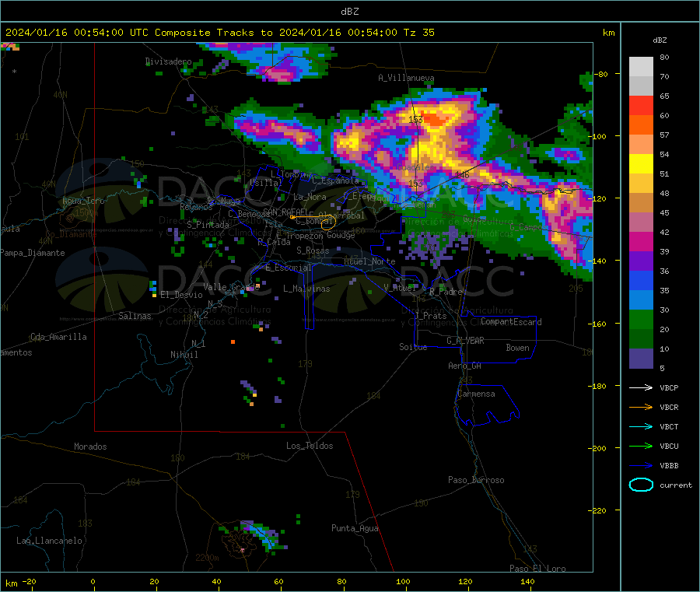Click the '-20' tick on the bottom km axis

pos(30,581)
